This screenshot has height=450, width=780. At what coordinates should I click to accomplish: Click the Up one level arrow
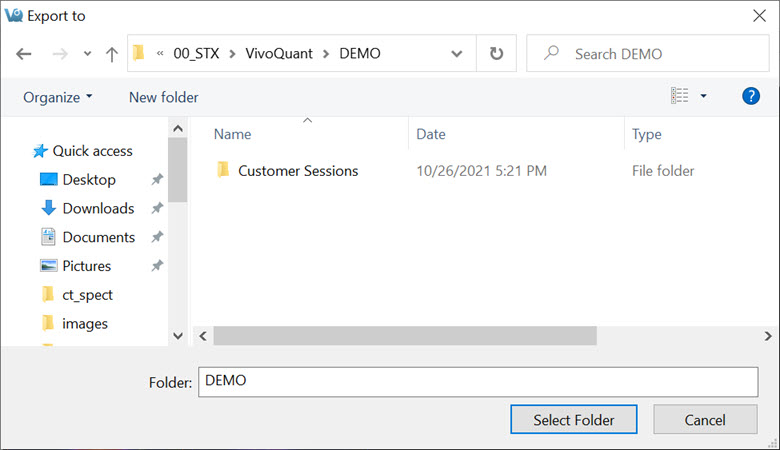(x=111, y=54)
